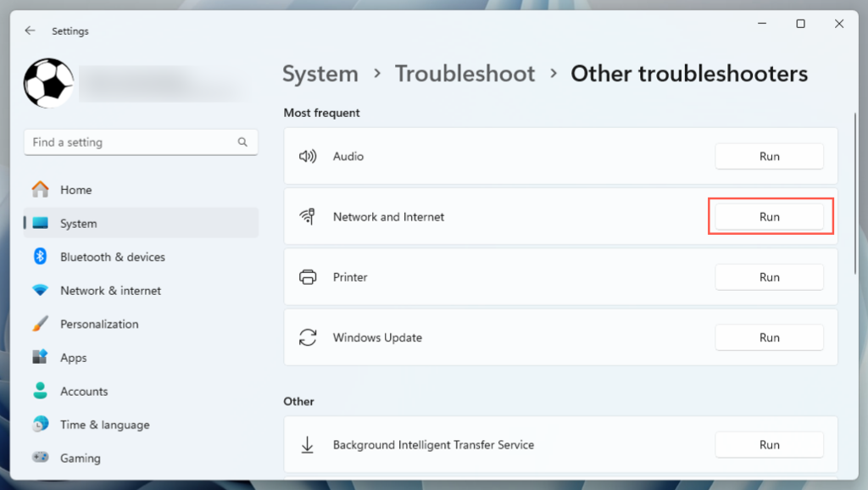Screen dimensions: 868x490
Task: Select System in the left navigation
Action: (x=78, y=224)
